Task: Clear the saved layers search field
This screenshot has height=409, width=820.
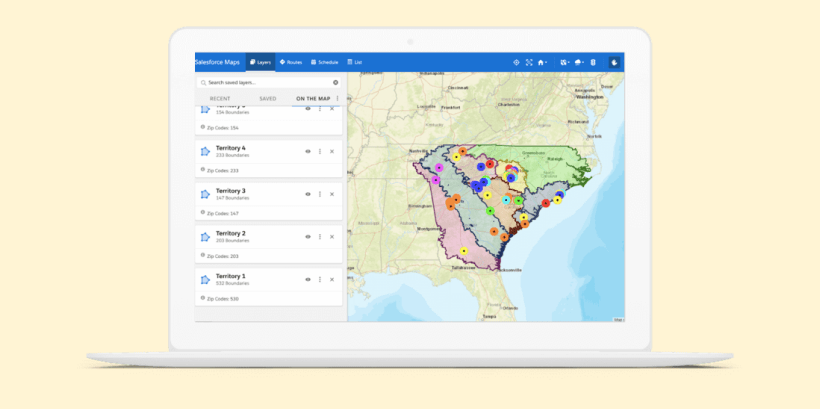Action: pos(335,82)
